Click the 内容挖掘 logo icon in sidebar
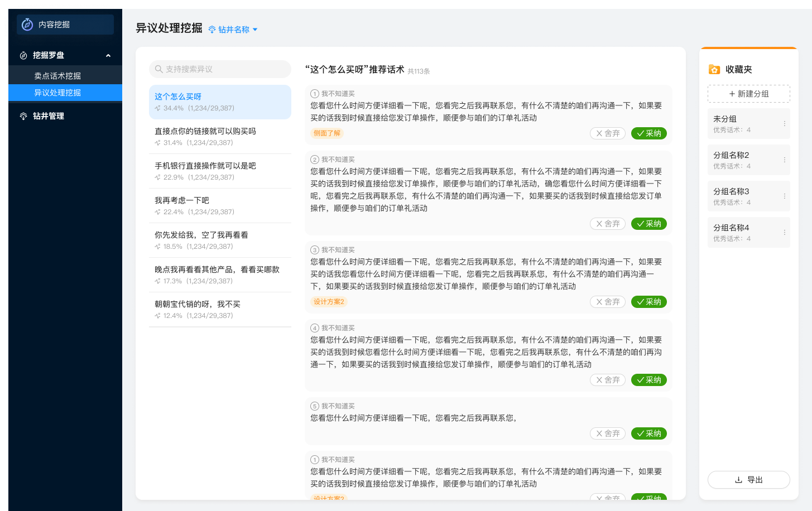Image resolution: width=812 pixels, height=511 pixels. pyautogui.click(x=27, y=25)
